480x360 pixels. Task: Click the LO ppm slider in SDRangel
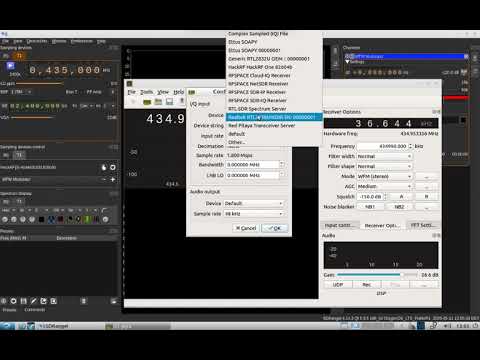tap(63, 83)
